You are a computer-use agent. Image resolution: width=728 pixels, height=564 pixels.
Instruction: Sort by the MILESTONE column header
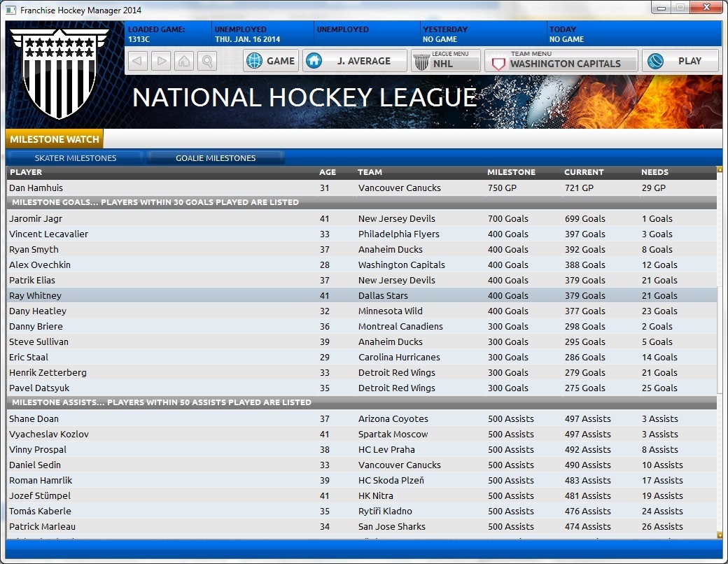511,172
